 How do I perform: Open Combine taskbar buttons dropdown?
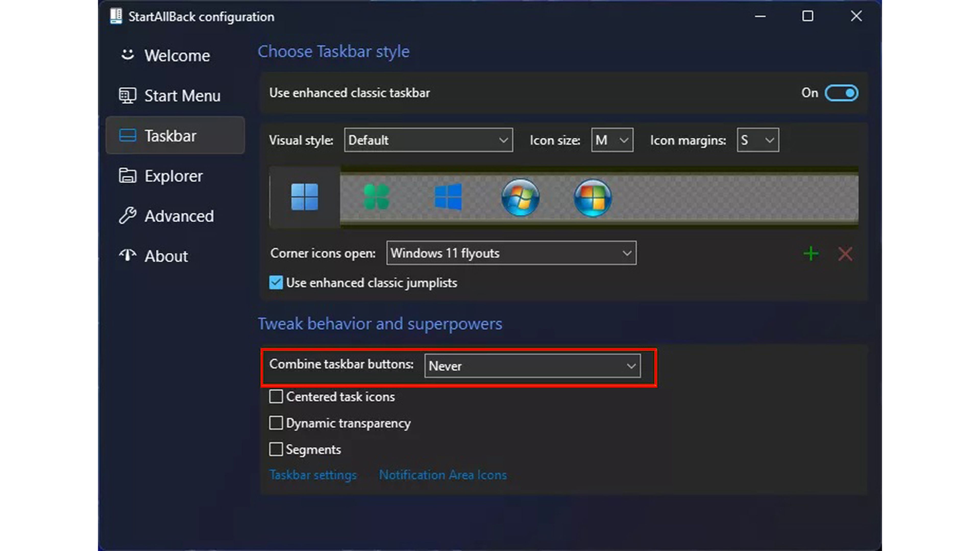(533, 366)
